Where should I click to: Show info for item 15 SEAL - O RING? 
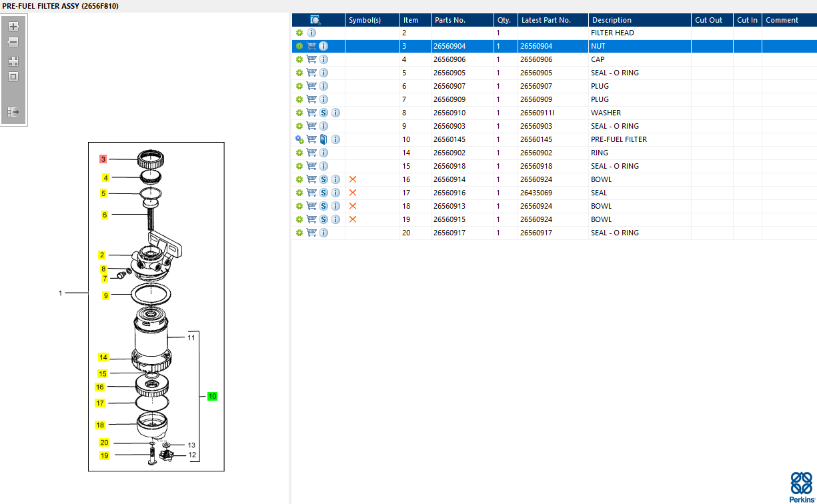(x=323, y=166)
